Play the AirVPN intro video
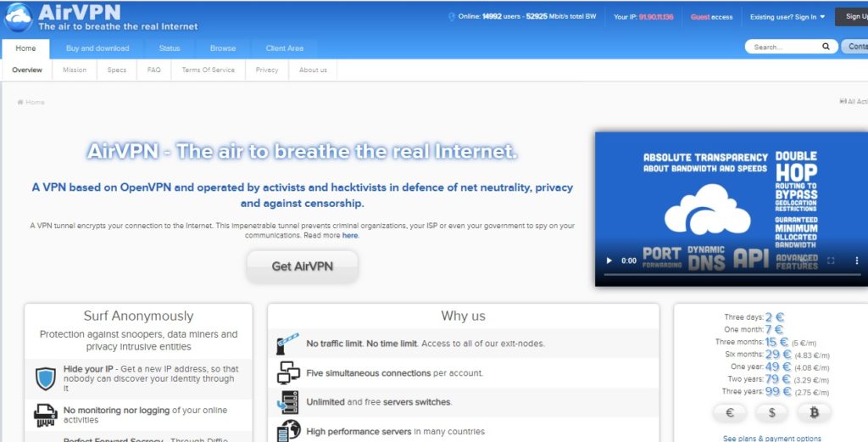The image size is (868, 442). 609,260
